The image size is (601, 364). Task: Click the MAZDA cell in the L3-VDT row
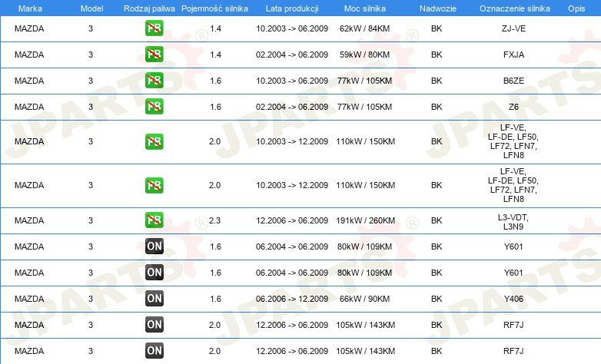tap(29, 220)
